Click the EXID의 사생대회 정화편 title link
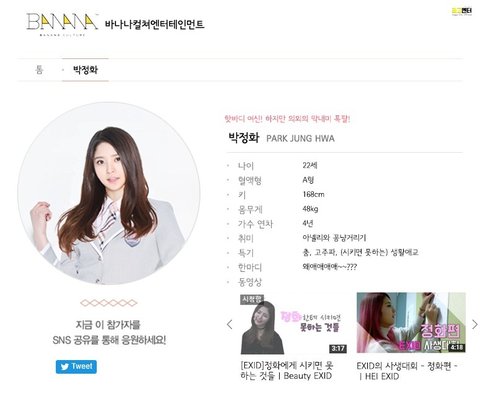 click(407, 371)
